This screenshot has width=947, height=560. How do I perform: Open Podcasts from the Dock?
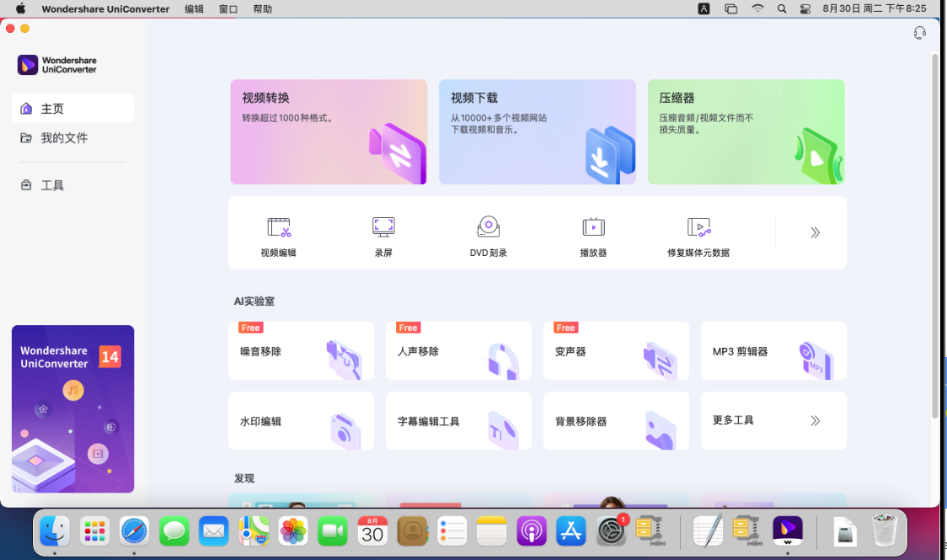point(532,531)
